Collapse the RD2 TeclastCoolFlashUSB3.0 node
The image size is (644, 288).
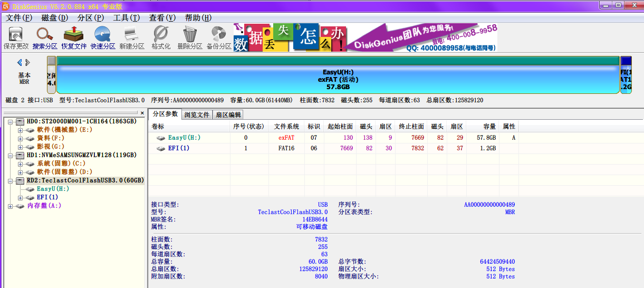(x=10, y=181)
